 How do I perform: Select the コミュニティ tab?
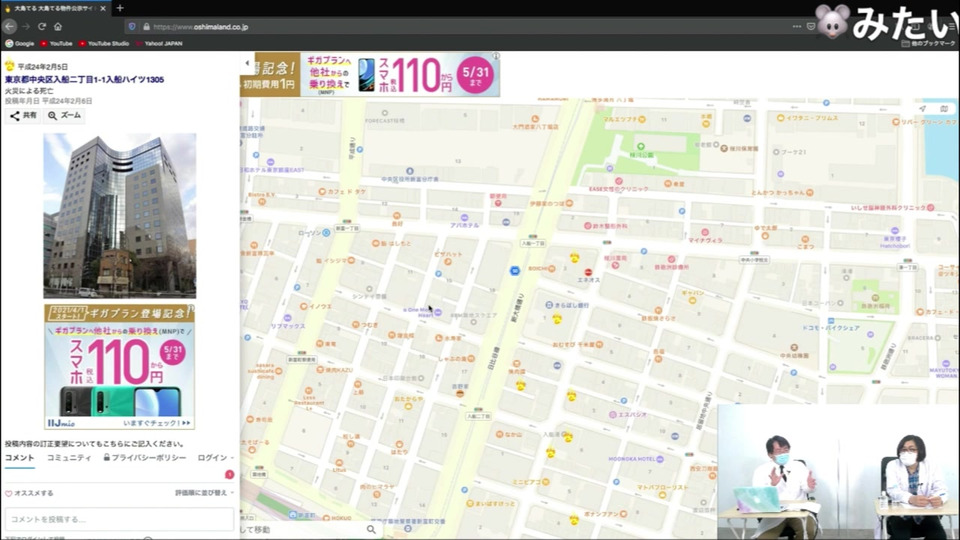point(69,458)
